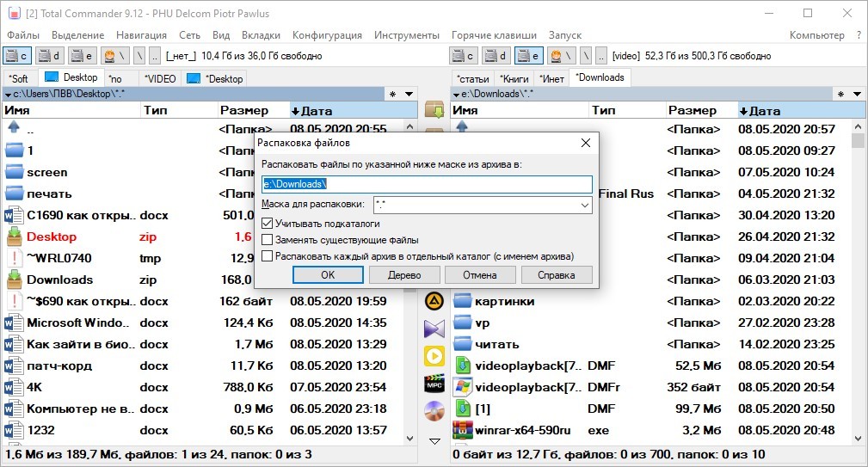Uncheck 'Учитывать подкаталоги' checkbox
Screen dimensions: 868x467
click(x=268, y=224)
